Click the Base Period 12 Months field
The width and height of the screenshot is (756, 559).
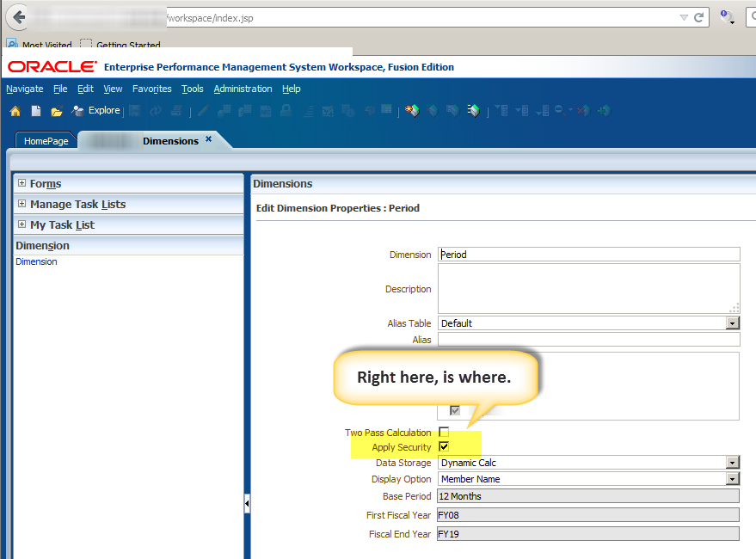coord(587,496)
